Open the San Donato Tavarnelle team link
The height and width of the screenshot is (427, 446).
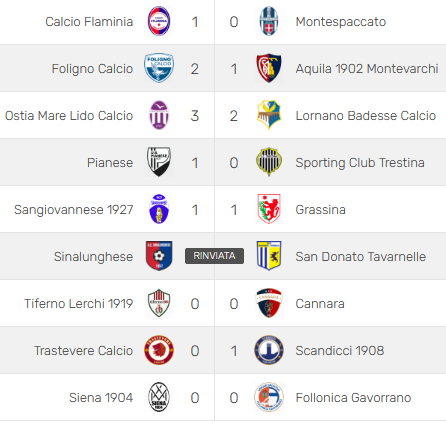click(x=361, y=257)
